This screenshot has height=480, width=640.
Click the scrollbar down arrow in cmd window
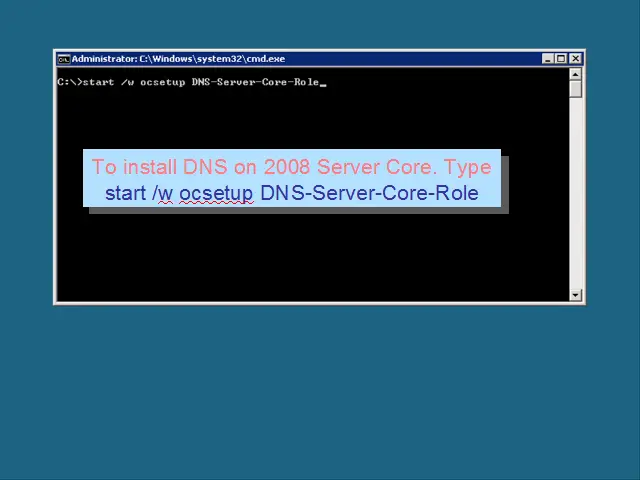click(x=575, y=295)
